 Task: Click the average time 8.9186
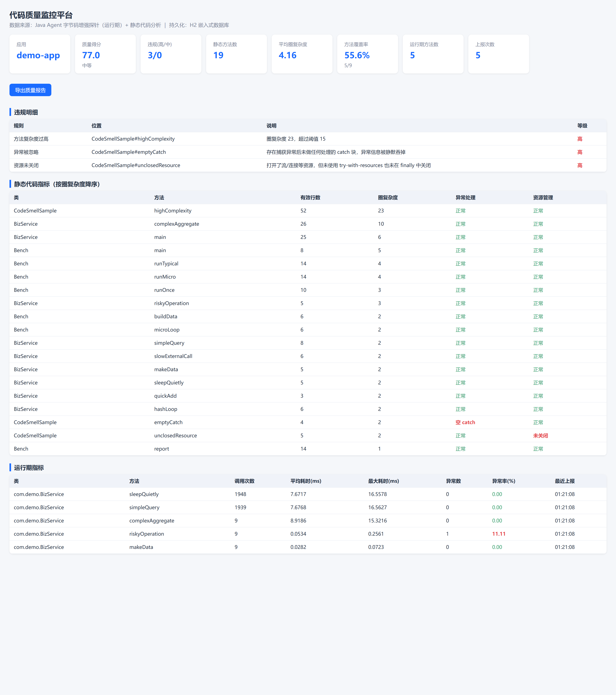[298, 521]
